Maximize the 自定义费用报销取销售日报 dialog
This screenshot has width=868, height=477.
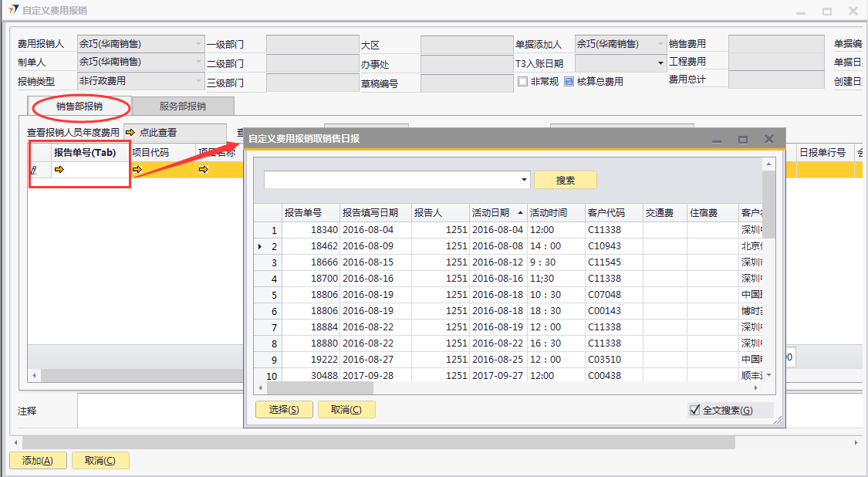coord(743,139)
